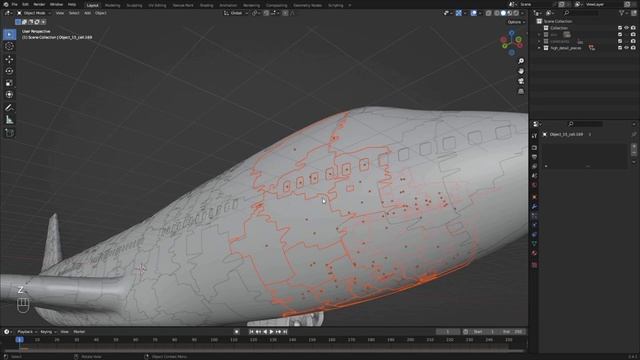Open the shading options dropdown arrow
The image size is (640, 360).
(x=522, y=13)
